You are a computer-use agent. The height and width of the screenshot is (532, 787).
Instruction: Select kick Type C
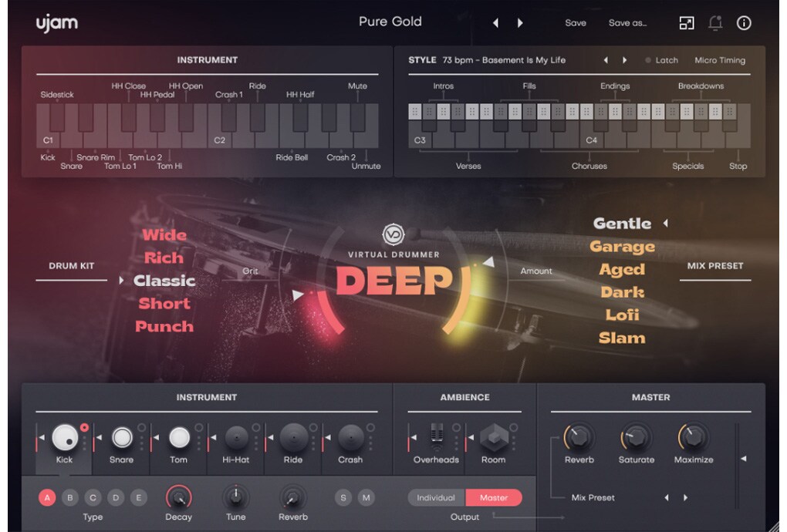[93, 498]
